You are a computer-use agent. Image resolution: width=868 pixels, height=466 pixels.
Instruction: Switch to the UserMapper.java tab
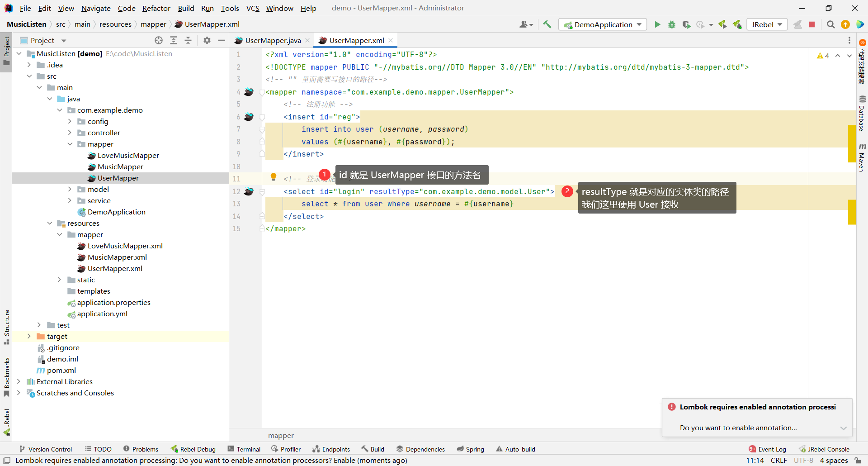pyautogui.click(x=273, y=40)
